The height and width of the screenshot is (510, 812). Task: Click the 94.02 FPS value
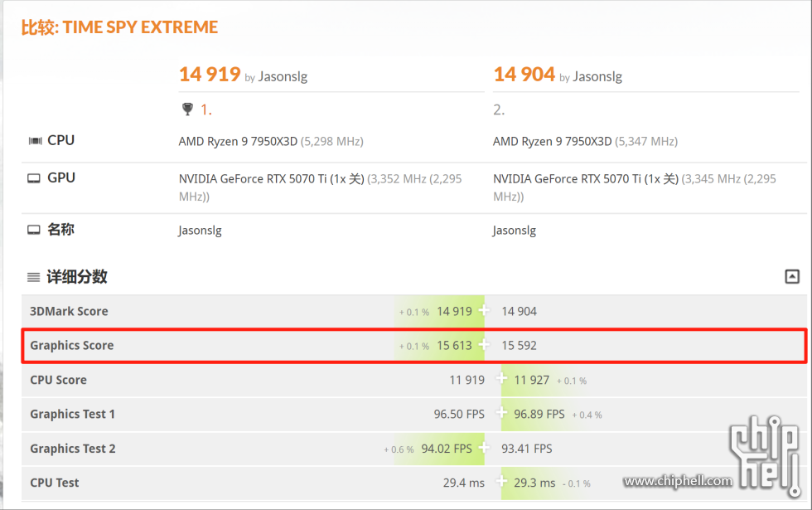click(447, 449)
